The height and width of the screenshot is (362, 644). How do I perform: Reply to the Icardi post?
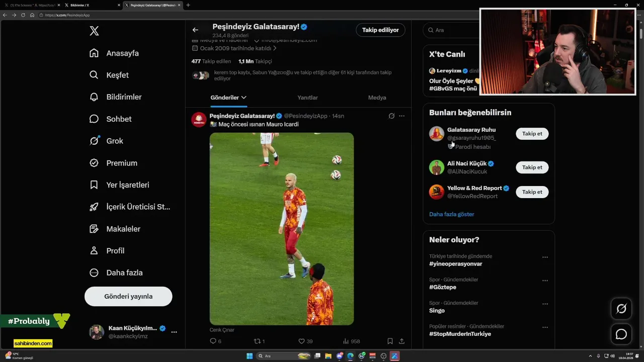tap(213, 341)
